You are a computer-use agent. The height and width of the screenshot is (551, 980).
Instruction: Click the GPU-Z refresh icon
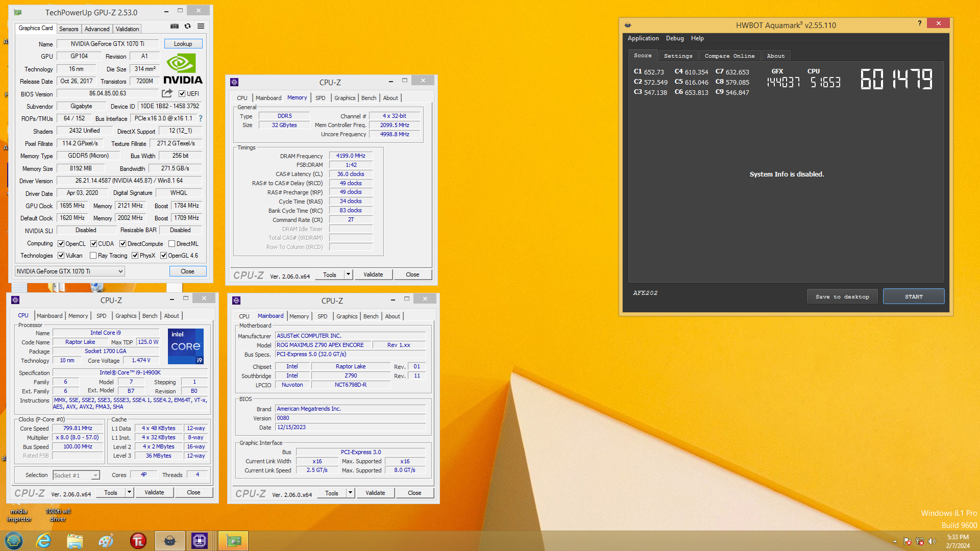coord(187,26)
